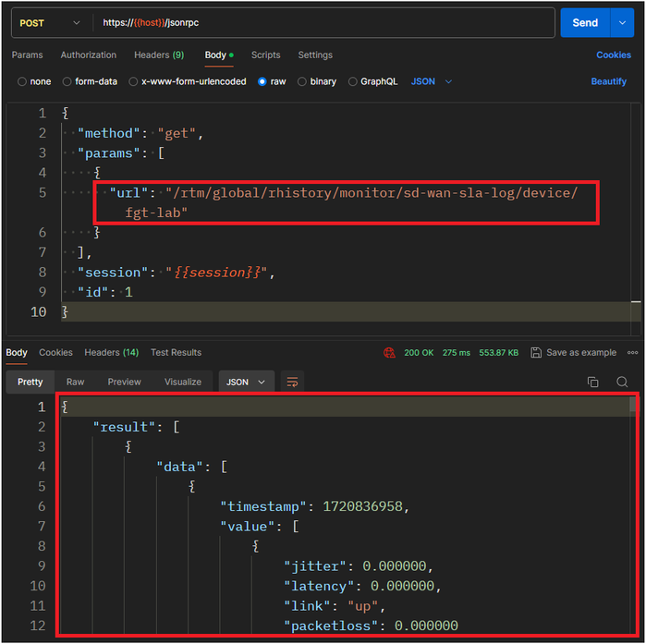Click the save response disk icon

(541, 353)
